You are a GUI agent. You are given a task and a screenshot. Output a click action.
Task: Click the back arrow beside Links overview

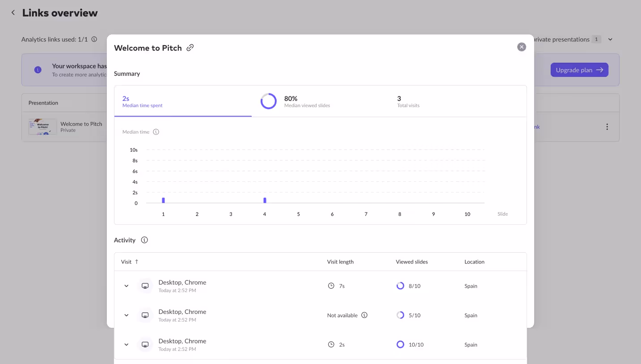click(x=13, y=13)
